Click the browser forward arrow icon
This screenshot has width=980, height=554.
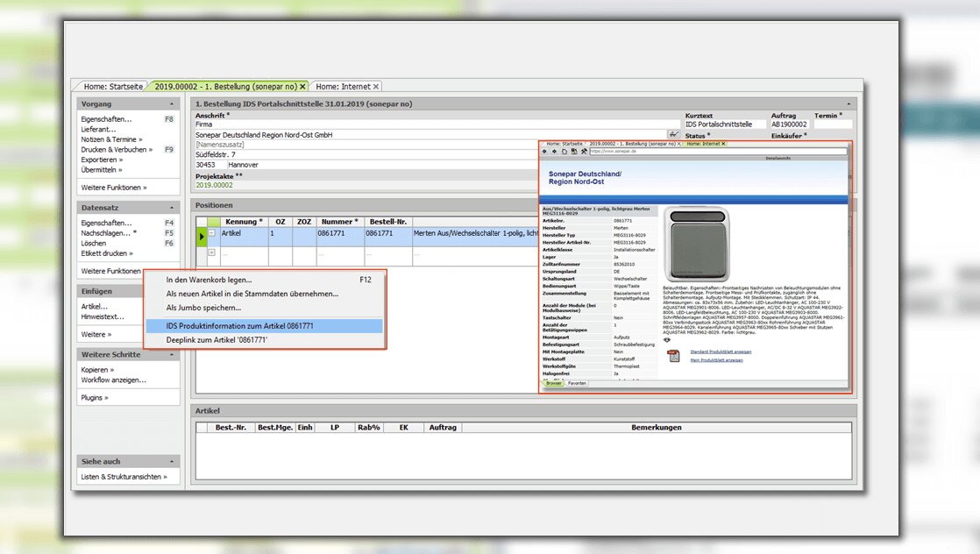point(554,151)
